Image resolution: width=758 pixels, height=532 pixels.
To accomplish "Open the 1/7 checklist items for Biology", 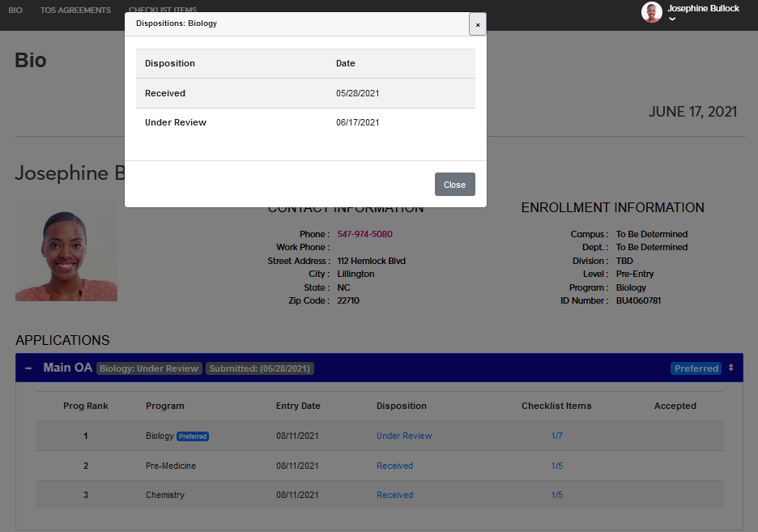I will click(x=556, y=436).
